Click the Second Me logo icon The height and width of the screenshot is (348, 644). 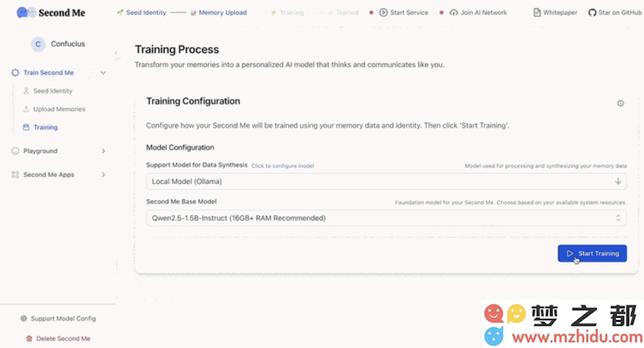pyautogui.click(x=26, y=13)
